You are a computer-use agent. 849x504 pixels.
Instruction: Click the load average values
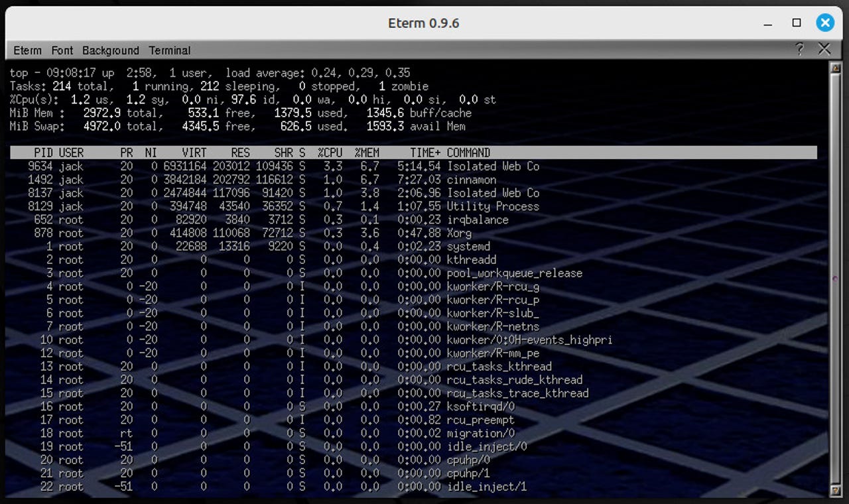tap(361, 73)
